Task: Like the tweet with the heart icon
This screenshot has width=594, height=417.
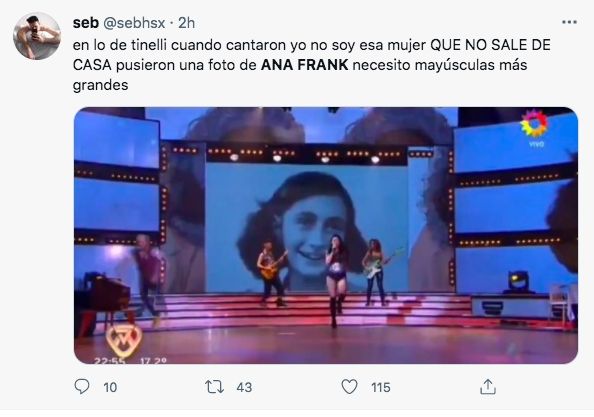Action: point(349,387)
